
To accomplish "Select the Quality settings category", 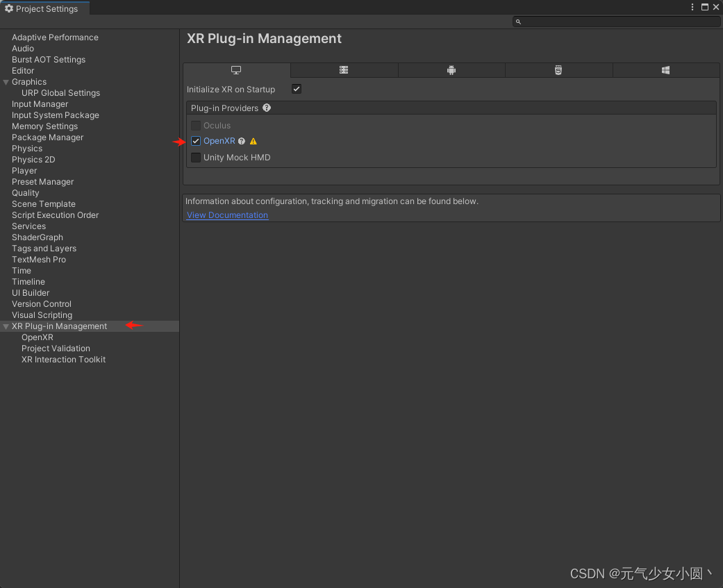I will pyautogui.click(x=26, y=192).
